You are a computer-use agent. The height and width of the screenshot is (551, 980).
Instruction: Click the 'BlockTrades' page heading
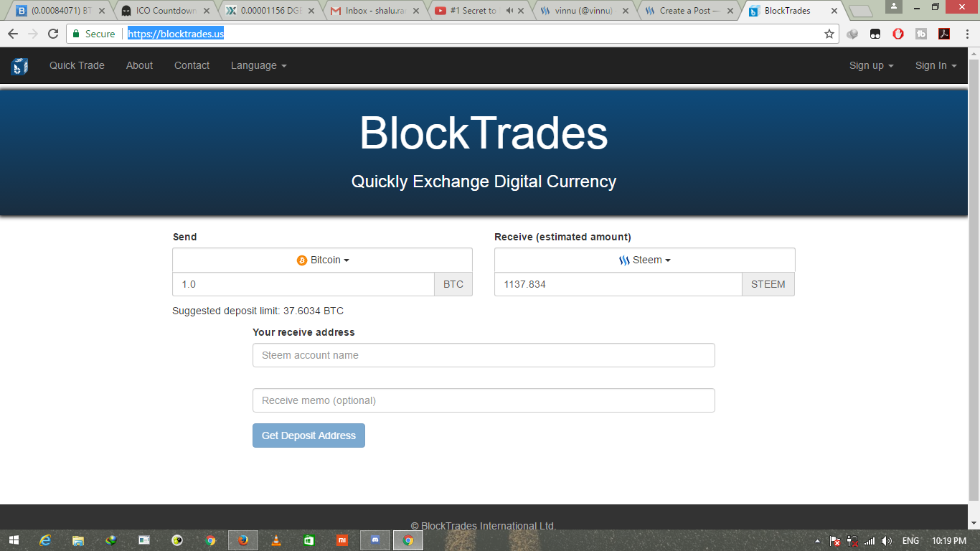click(x=484, y=133)
